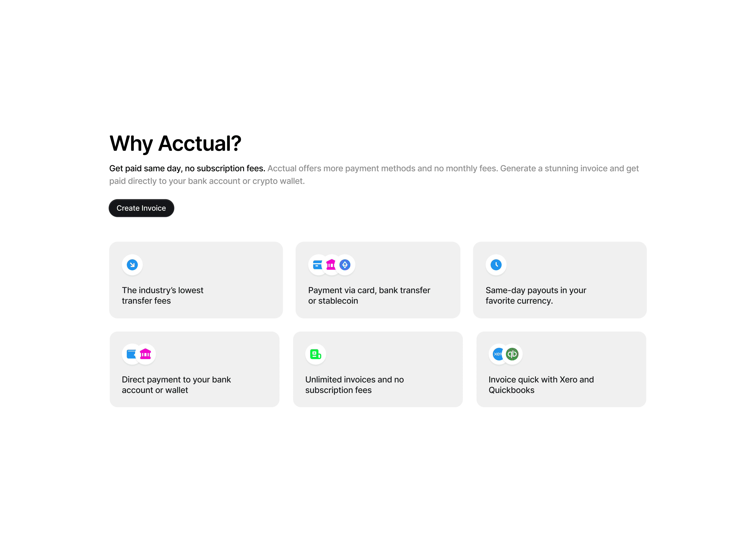756x538 pixels.
Task: Click the QuickBooks logo icon
Action: 512,354
